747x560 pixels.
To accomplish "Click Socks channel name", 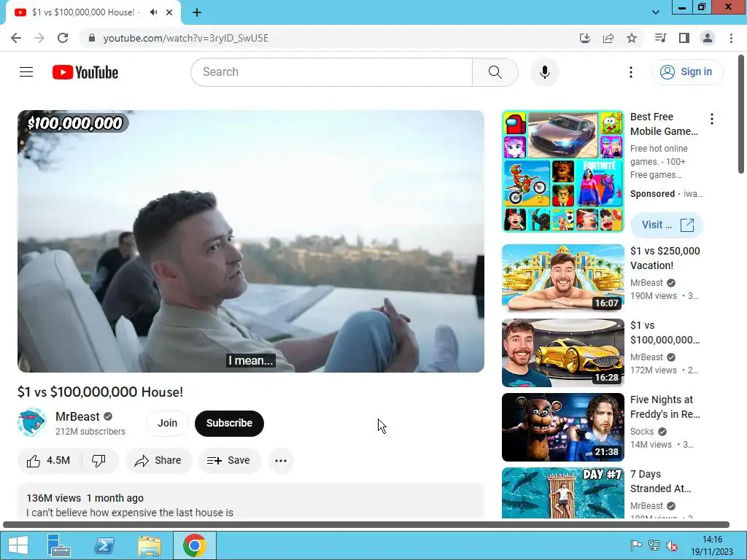I will pos(642,432).
